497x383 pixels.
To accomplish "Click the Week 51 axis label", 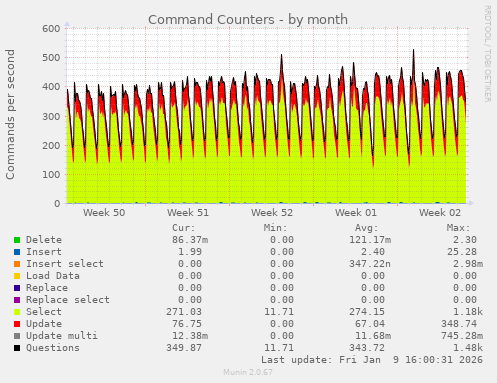I will pyautogui.click(x=188, y=213).
